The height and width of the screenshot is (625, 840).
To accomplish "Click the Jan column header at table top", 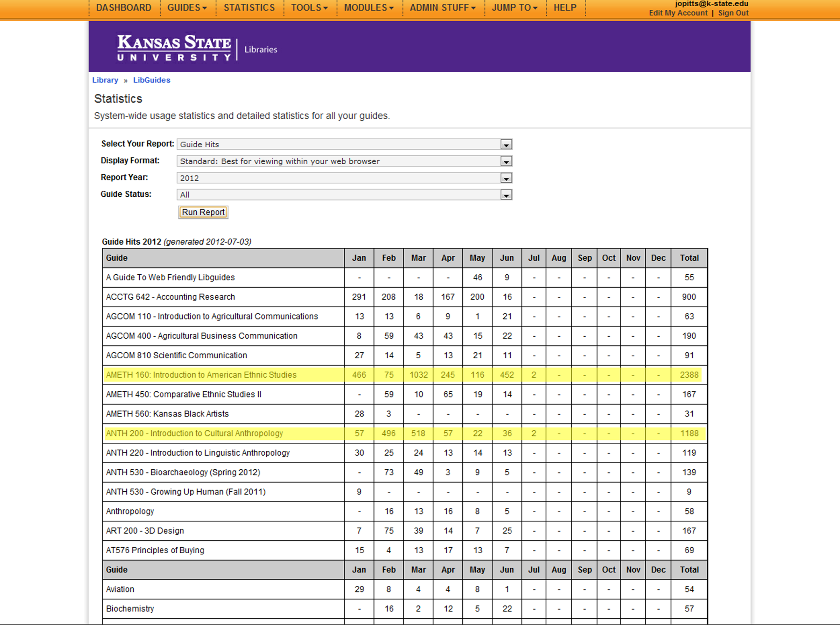I will click(x=359, y=258).
